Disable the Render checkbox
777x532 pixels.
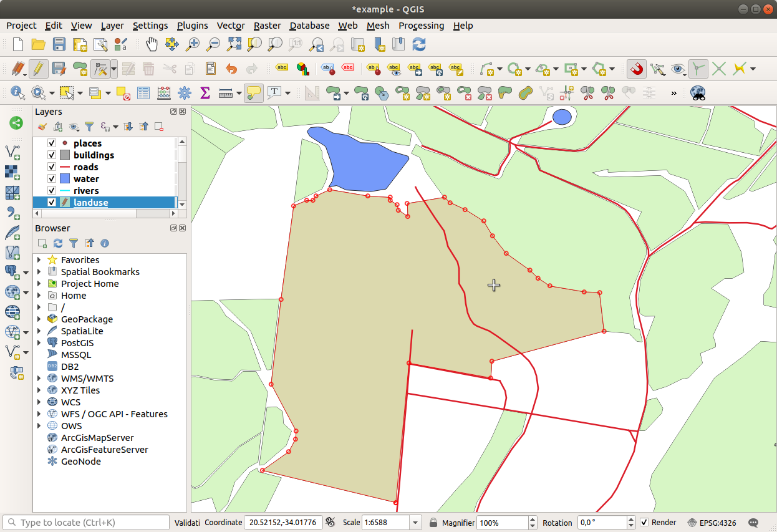[644, 523]
